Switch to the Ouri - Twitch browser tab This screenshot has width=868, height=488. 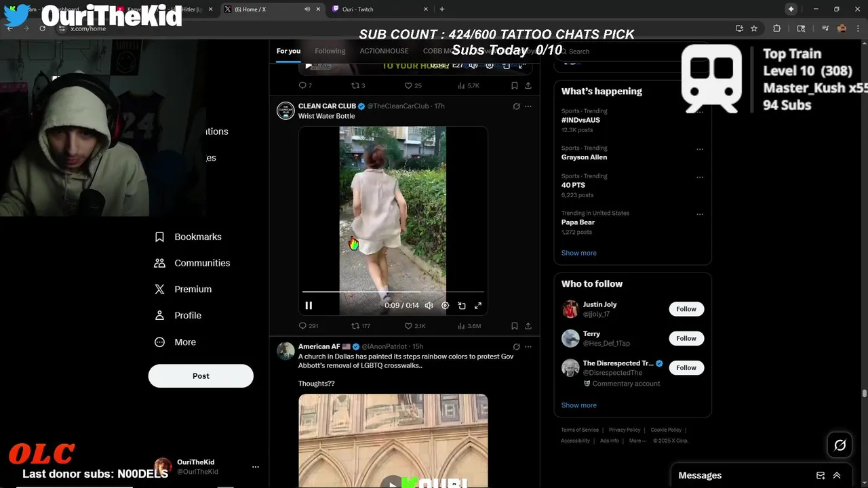[380, 9]
